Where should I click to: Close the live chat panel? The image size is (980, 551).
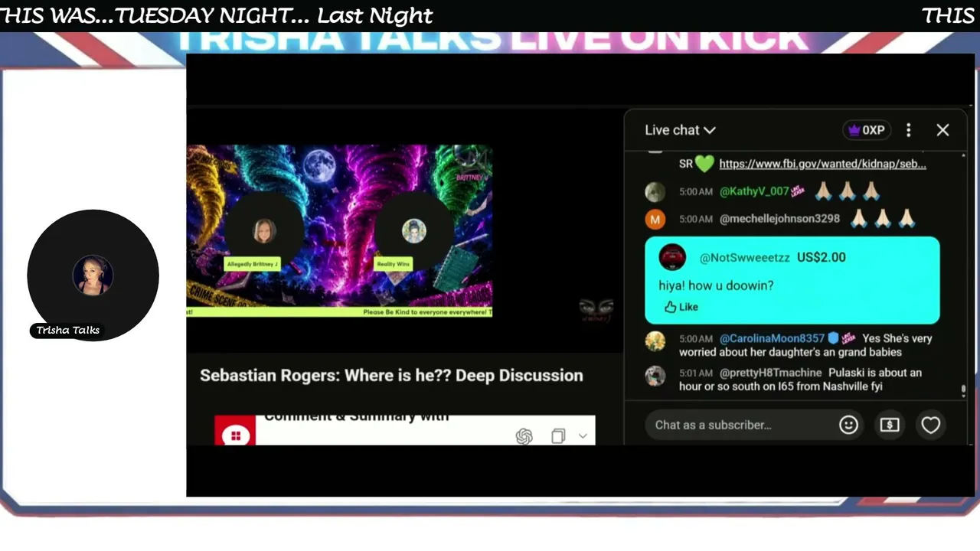[x=942, y=130]
